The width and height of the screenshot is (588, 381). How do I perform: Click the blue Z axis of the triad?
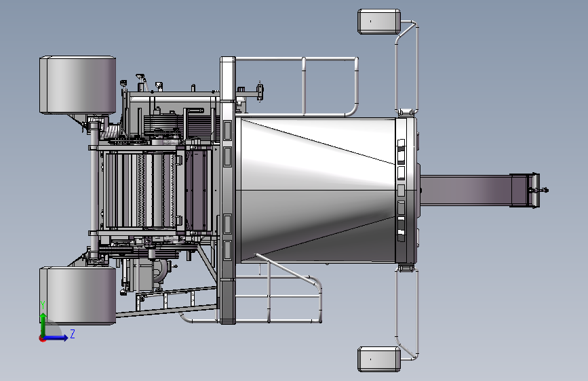56,338
